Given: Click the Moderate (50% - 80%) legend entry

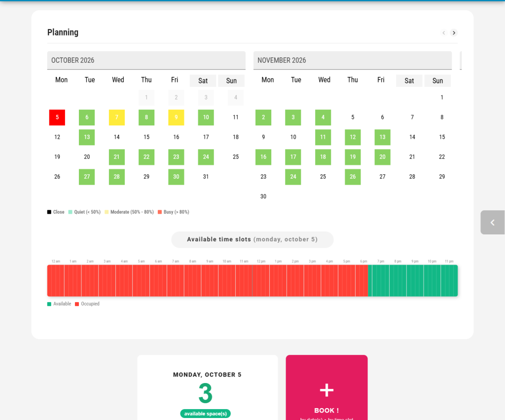Looking at the screenshot, I should pyautogui.click(x=129, y=212).
